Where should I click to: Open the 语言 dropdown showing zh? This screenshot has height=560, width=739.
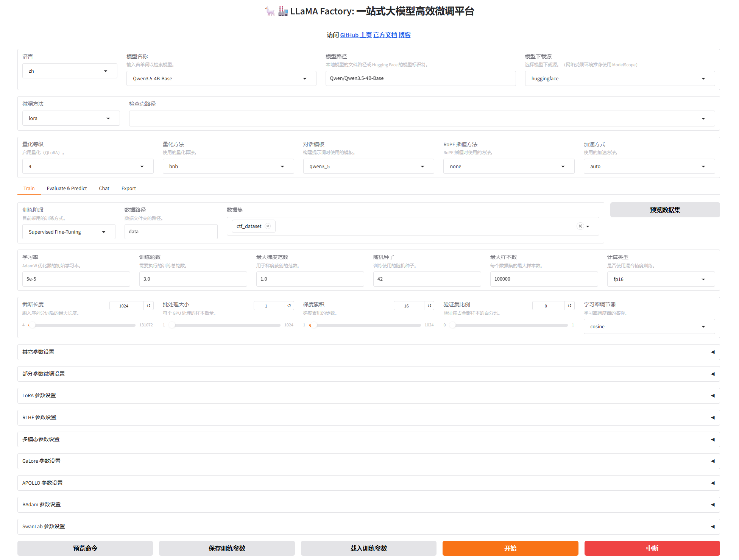(70, 71)
